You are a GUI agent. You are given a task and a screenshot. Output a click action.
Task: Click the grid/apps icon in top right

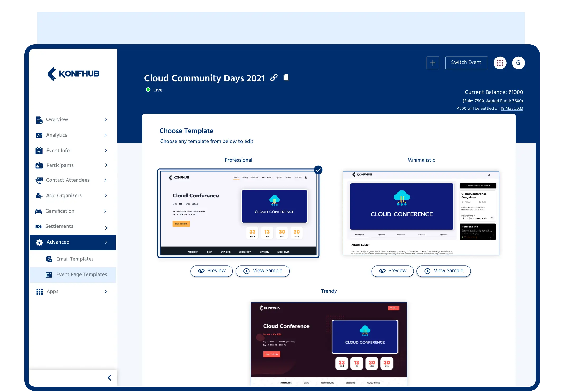pyautogui.click(x=500, y=63)
